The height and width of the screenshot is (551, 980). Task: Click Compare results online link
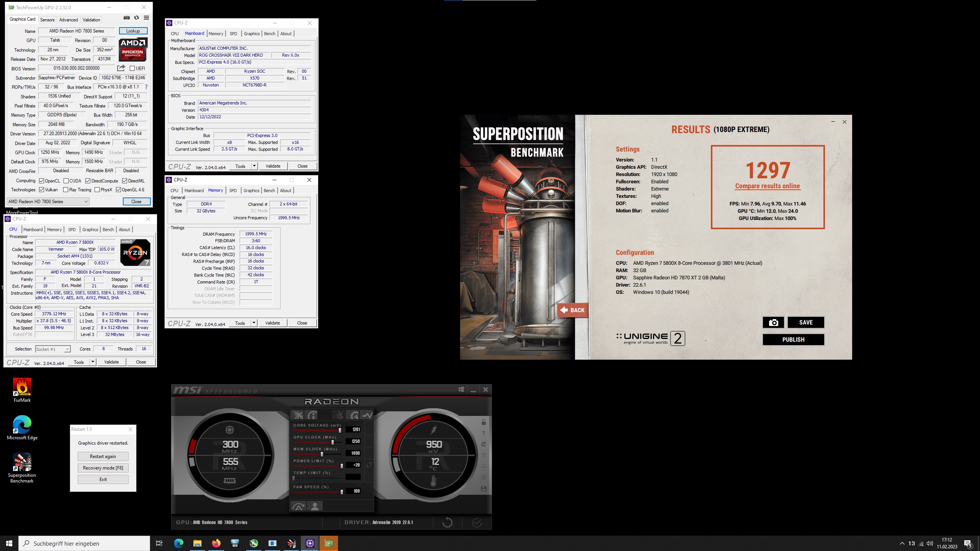coord(768,186)
